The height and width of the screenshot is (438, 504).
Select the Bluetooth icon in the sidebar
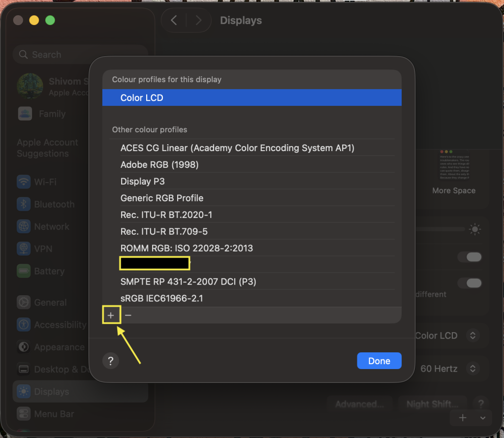[24, 204]
